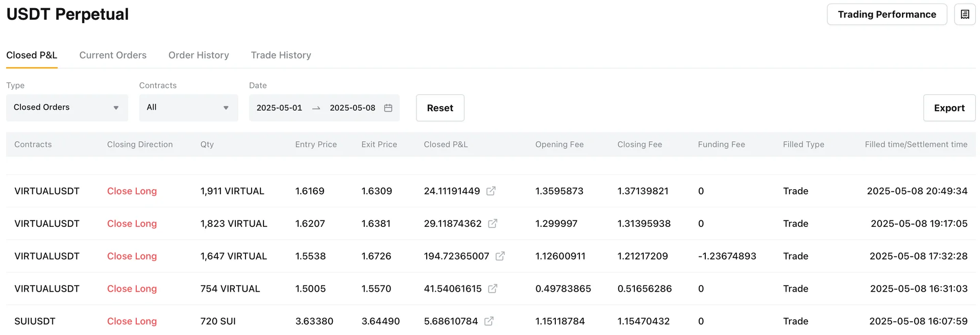Switch to the Order History tab
980x335 pixels.
pos(199,55)
